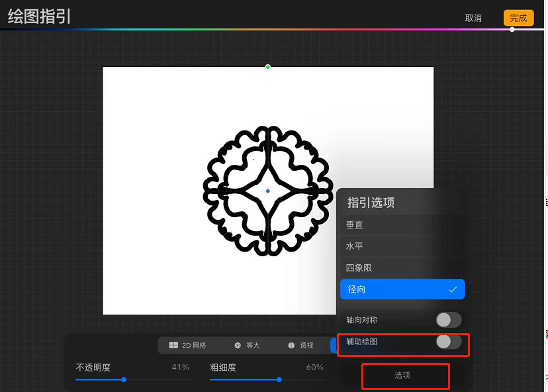Click 取消 to cancel drawing guide
548x392 pixels.
(x=473, y=18)
